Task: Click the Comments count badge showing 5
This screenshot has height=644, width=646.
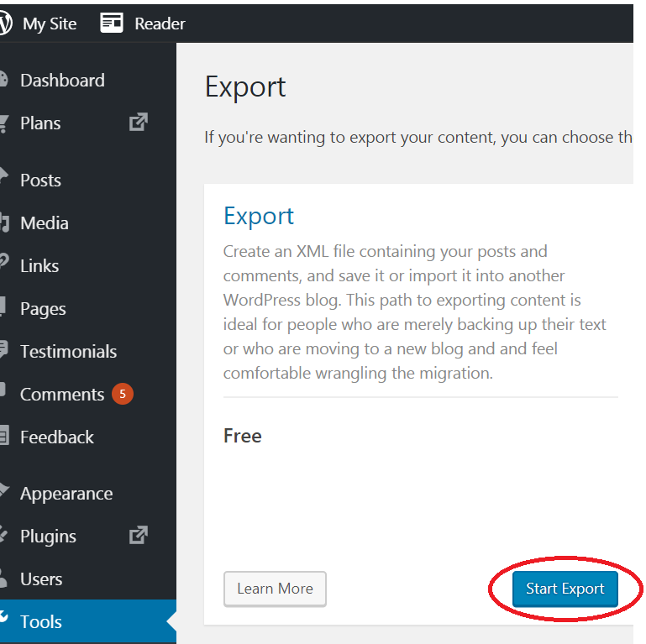Action: [122, 394]
